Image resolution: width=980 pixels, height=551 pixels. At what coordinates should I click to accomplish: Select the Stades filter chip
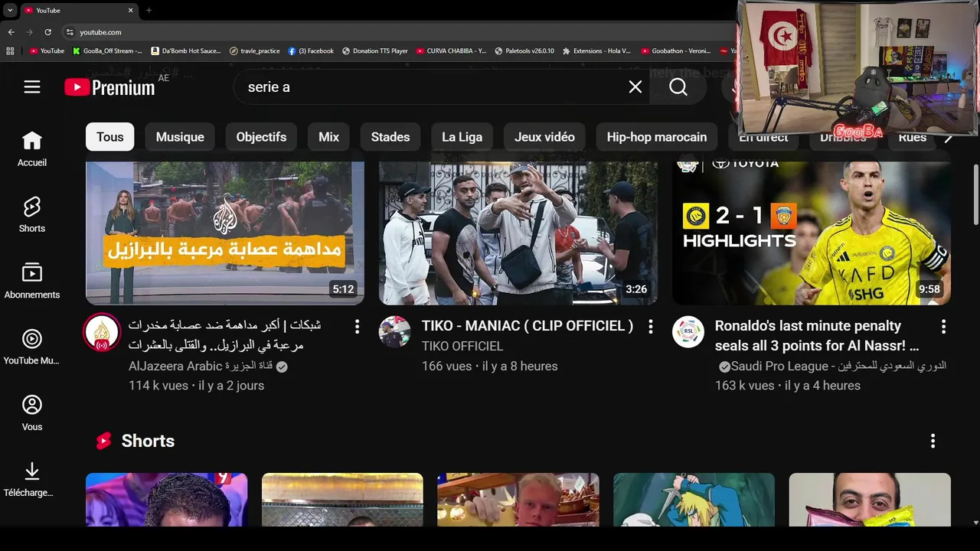click(x=390, y=137)
